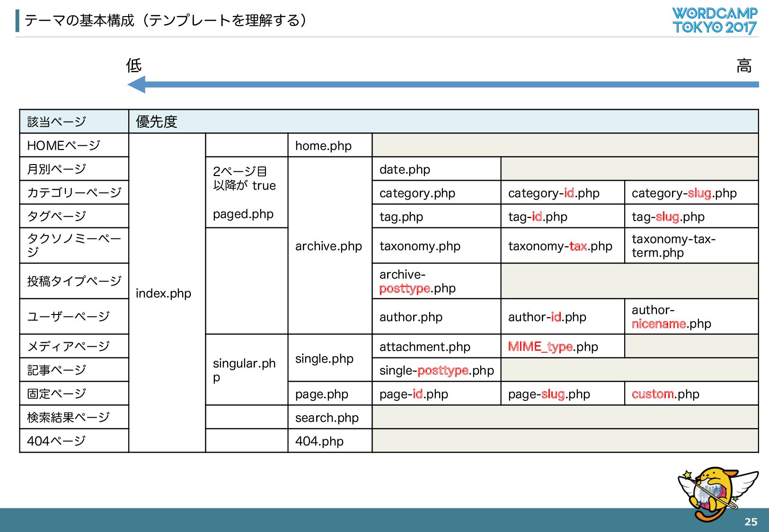Select the singular.php cell
This screenshot has width=769, height=532.
pyautogui.click(x=247, y=370)
